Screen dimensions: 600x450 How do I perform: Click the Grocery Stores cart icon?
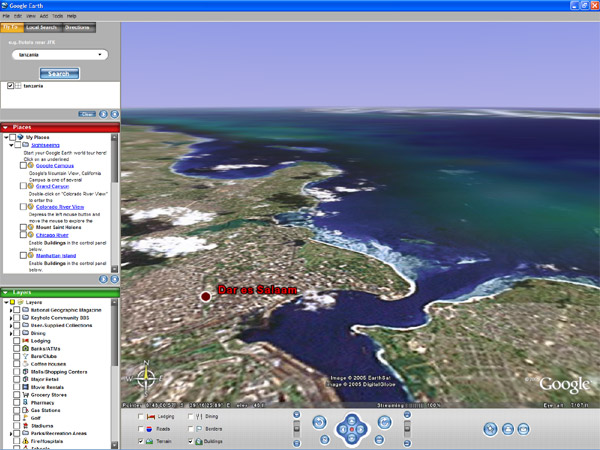point(25,395)
